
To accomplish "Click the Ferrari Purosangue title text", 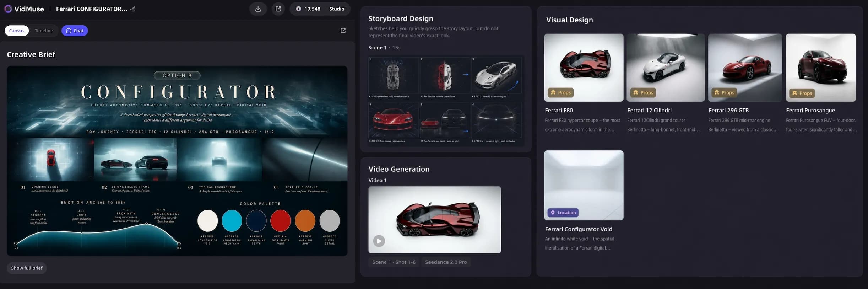I will [810, 110].
